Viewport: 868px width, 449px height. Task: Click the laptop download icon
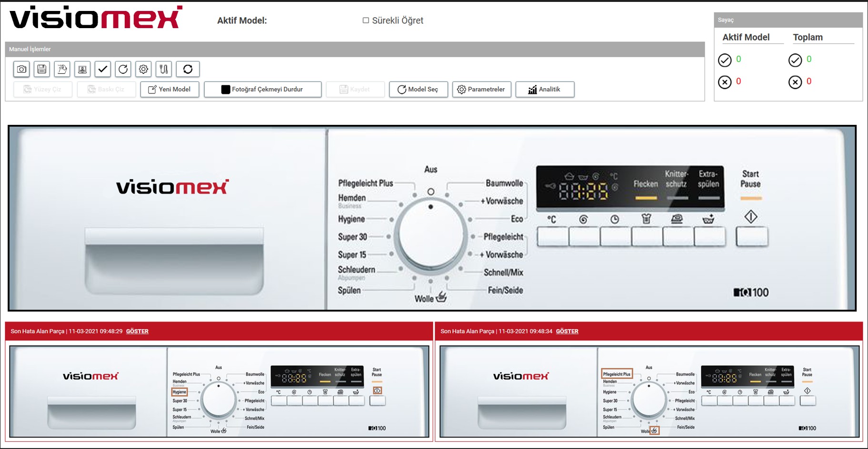(82, 69)
